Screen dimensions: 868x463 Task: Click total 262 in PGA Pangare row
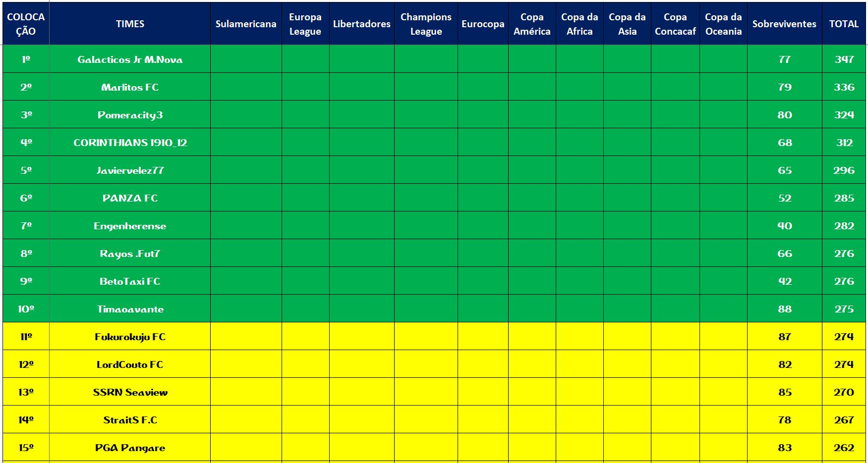[x=844, y=448]
